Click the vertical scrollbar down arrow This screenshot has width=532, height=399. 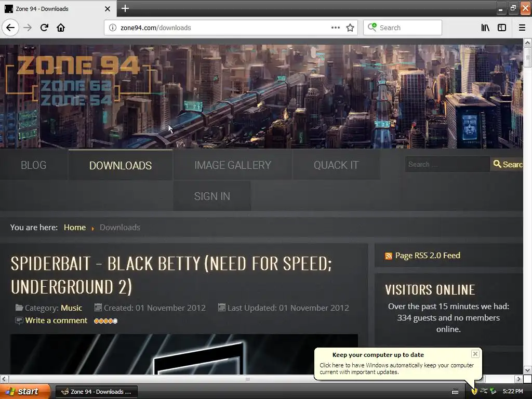[x=527, y=370]
